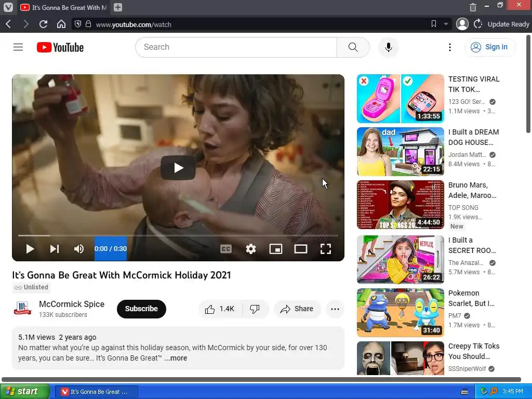This screenshot has width=532, height=399.
Task: Open the Windows start menu
Action: pyautogui.click(x=24, y=391)
